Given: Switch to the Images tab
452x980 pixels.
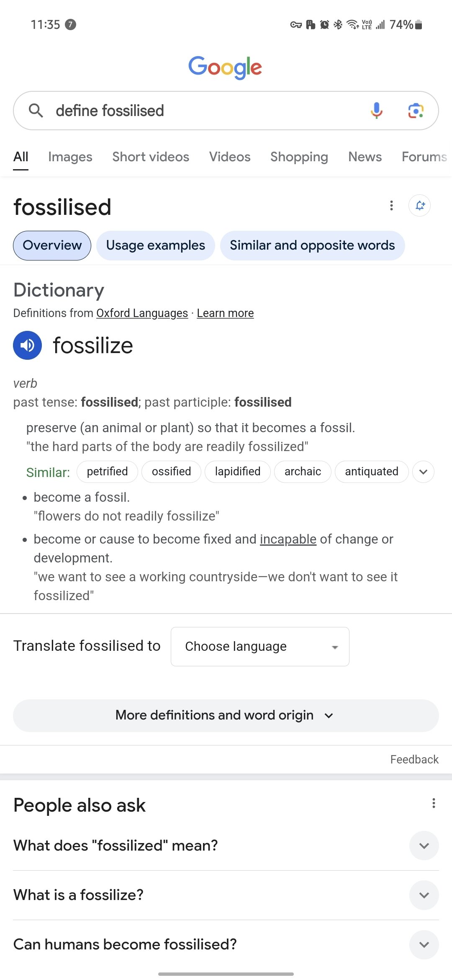Looking at the screenshot, I should pos(70,157).
